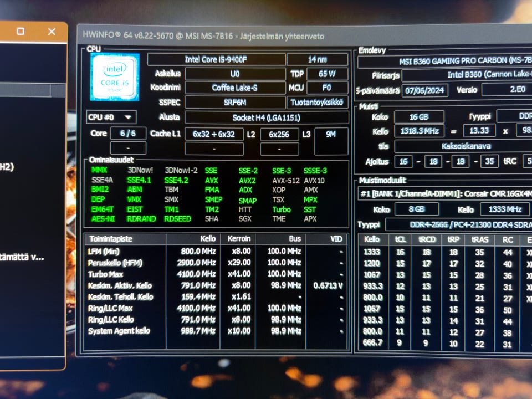Select the Coffee Lake-S codename value
The image size is (532, 399).
click(235, 88)
